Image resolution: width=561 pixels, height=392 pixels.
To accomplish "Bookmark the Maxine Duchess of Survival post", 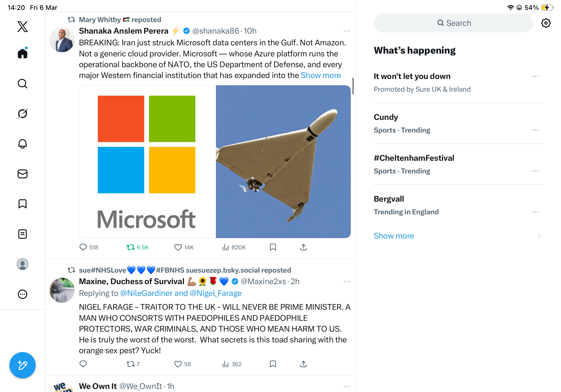I will coord(273,364).
